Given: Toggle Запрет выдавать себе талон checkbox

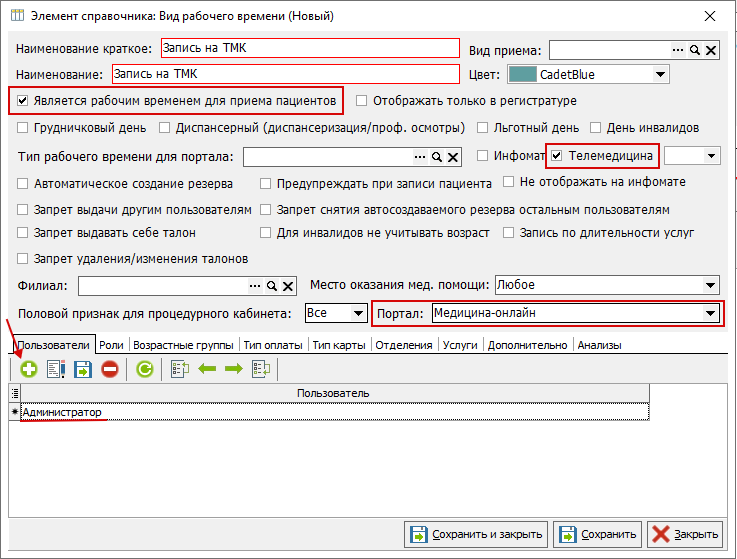Looking at the screenshot, I should [x=24, y=233].
